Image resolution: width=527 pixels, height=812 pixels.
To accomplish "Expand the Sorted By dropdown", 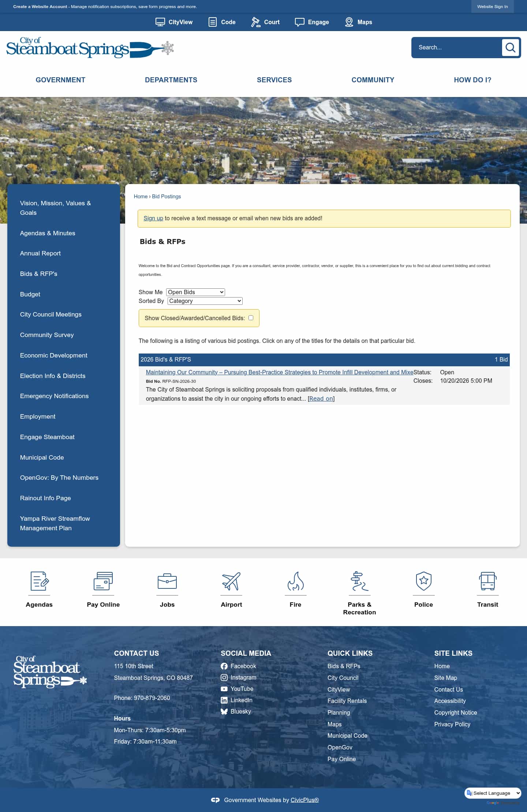I will pyautogui.click(x=205, y=301).
